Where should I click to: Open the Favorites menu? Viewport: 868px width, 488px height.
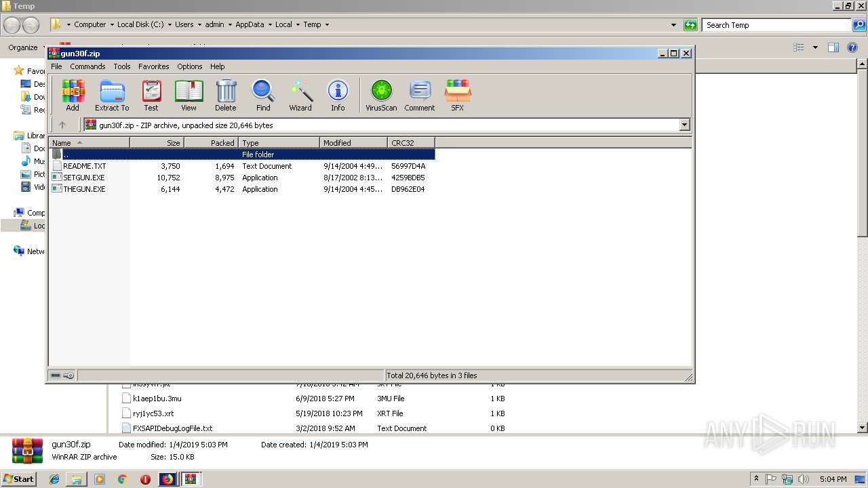click(154, 66)
